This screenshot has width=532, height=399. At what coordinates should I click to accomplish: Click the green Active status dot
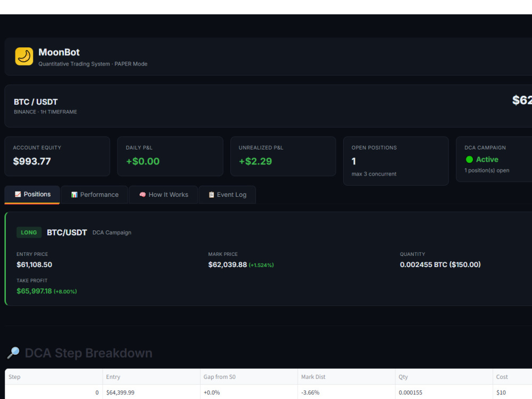coord(469,160)
